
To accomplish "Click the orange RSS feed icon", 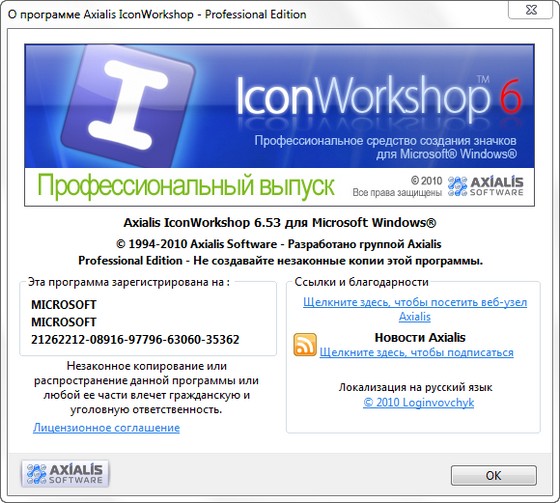I will [305, 345].
